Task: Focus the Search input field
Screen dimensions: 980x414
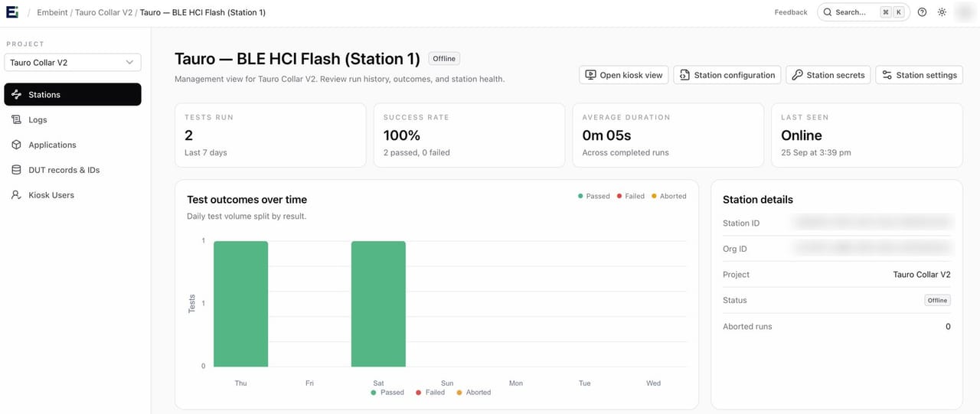Action: coord(864,12)
